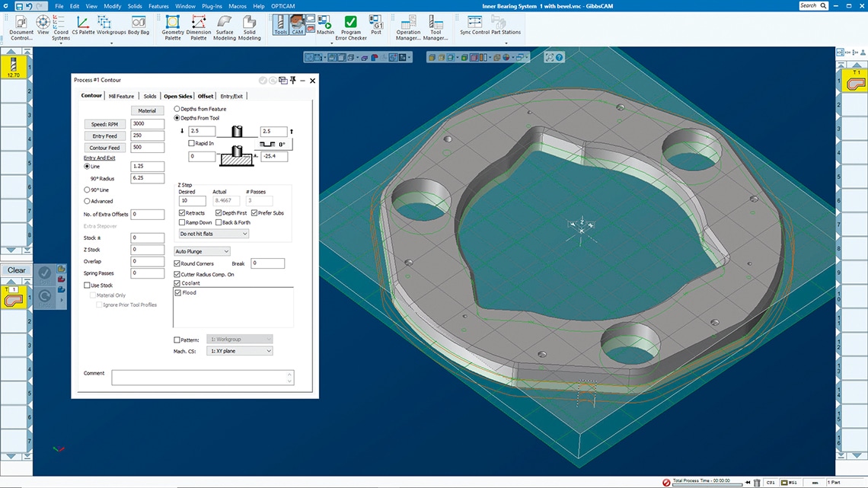Viewport: 868px width, 488px height.
Task: Open Document Control from the toolbar
Action: click(x=21, y=23)
